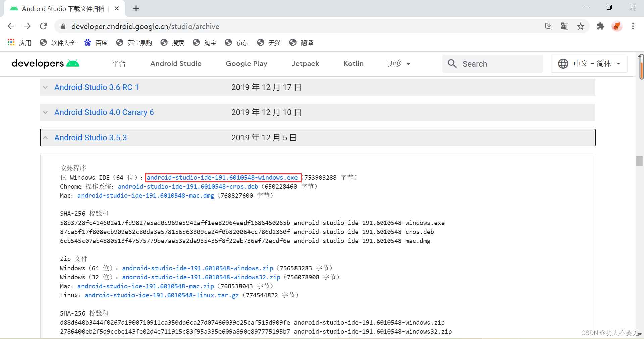Download android-studio-ide-191.6010548-linux.tar.gz file

click(x=162, y=295)
